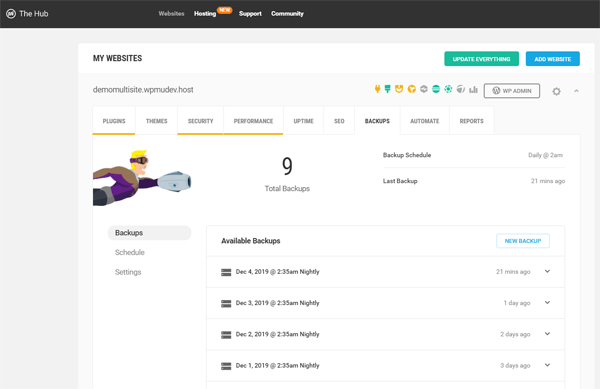Click the server icon for Dec 2 backup
Viewport: 600px width, 389px height.
226,335
